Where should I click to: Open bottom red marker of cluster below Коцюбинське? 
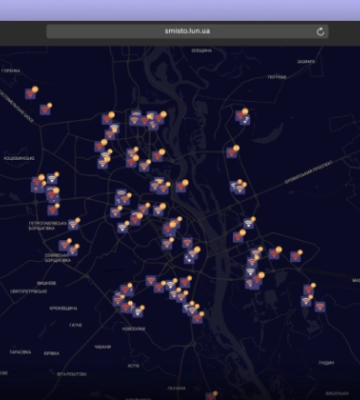[53, 210]
